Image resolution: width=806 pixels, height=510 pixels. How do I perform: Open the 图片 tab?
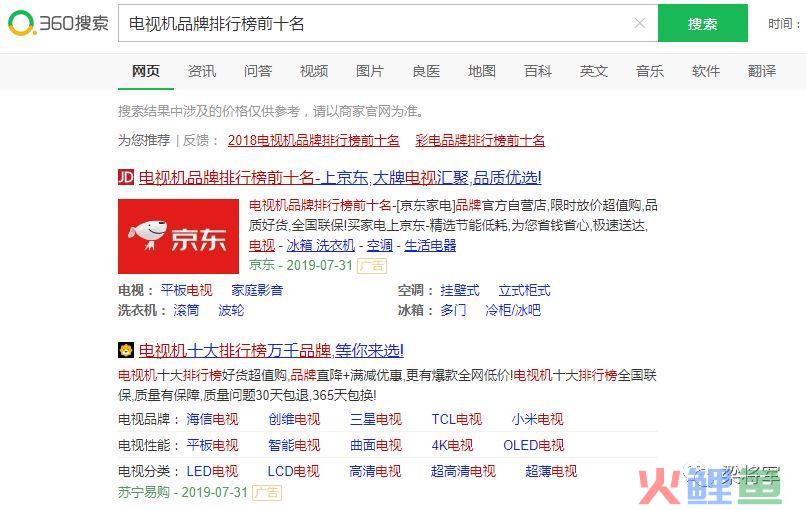pos(370,71)
